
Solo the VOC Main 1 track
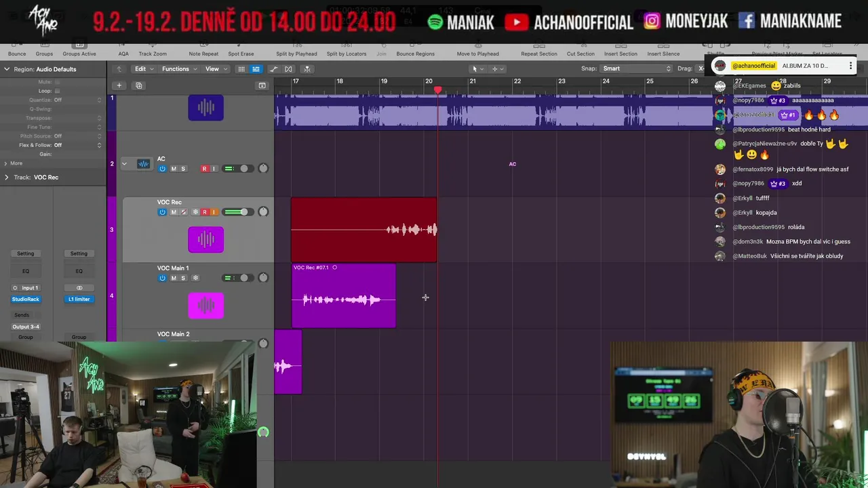[x=183, y=278]
